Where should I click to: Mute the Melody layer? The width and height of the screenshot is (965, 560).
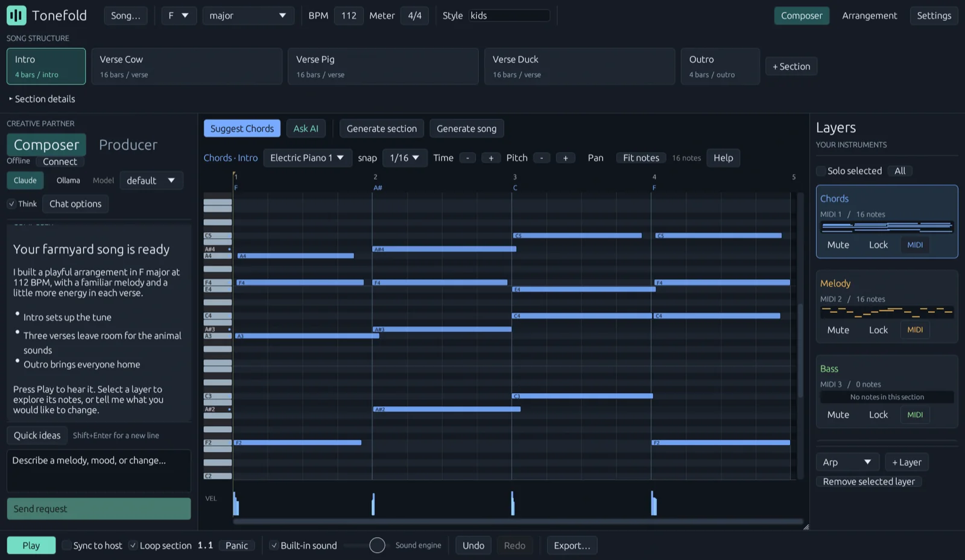pos(838,330)
